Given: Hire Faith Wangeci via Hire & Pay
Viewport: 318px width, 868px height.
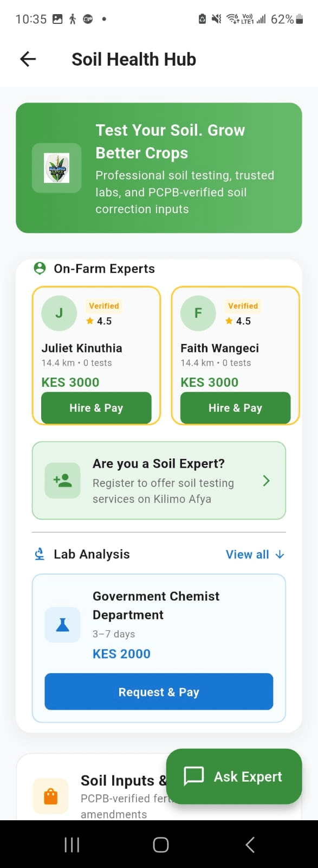Looking at the screenshot, I should click(x=235, y=407).
